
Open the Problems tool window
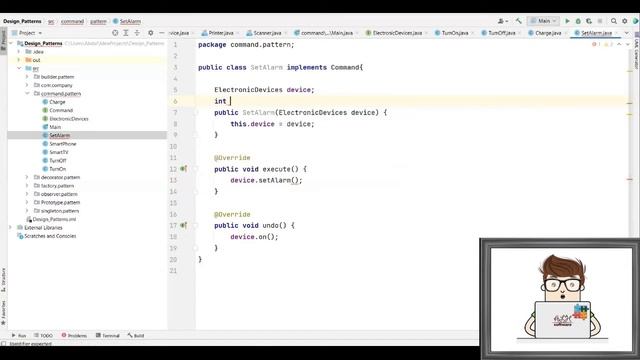point(74,336)
